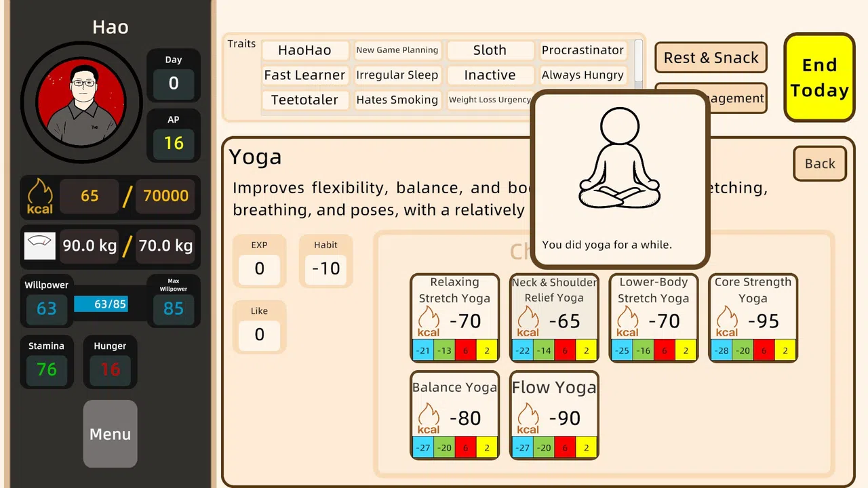Click flame icon on Flow Yoga

[x=528, y=418]
